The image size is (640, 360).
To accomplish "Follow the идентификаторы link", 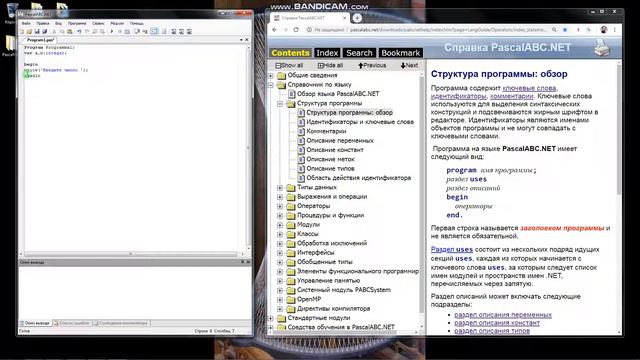I will pos(458,96).
